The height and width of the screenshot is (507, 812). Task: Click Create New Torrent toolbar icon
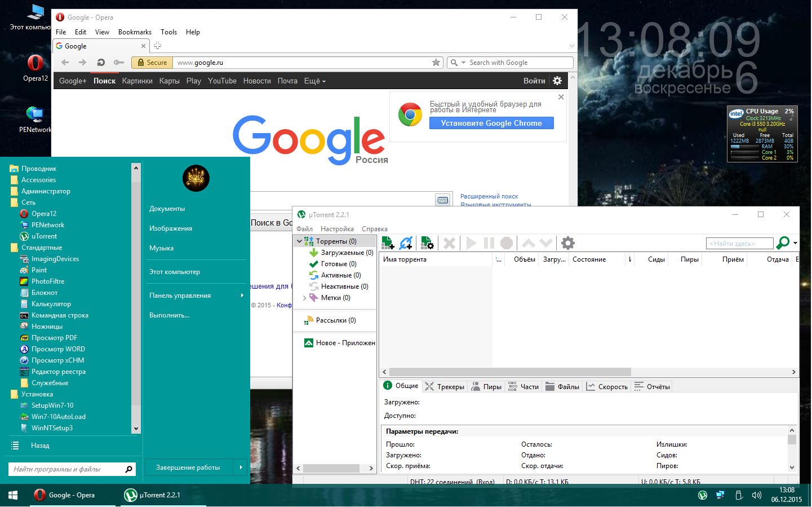point(427,243)
